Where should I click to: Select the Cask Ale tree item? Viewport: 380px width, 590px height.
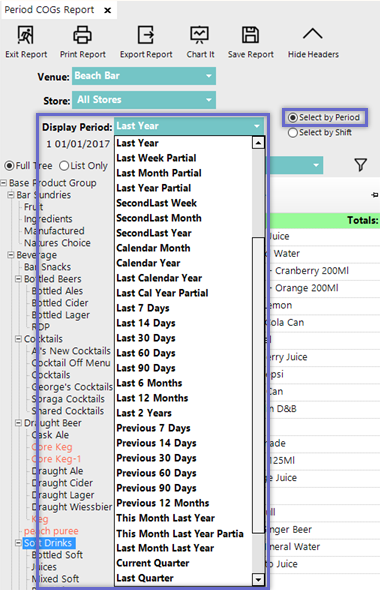point(50,435)
